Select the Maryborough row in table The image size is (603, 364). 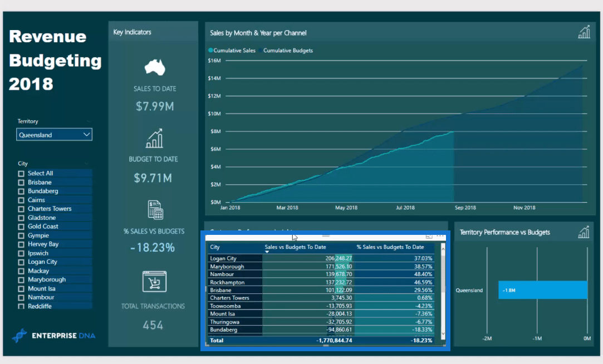click(x=321, y=267)
